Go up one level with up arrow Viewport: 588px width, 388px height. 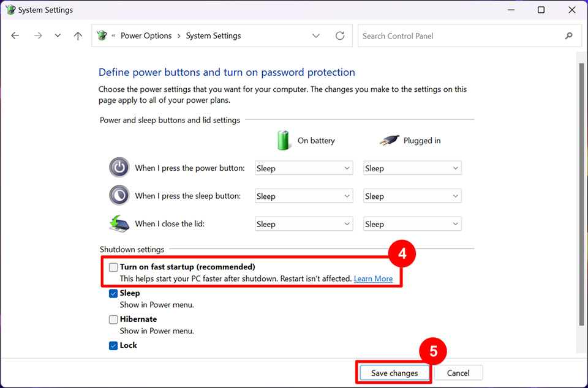(78, 35)
